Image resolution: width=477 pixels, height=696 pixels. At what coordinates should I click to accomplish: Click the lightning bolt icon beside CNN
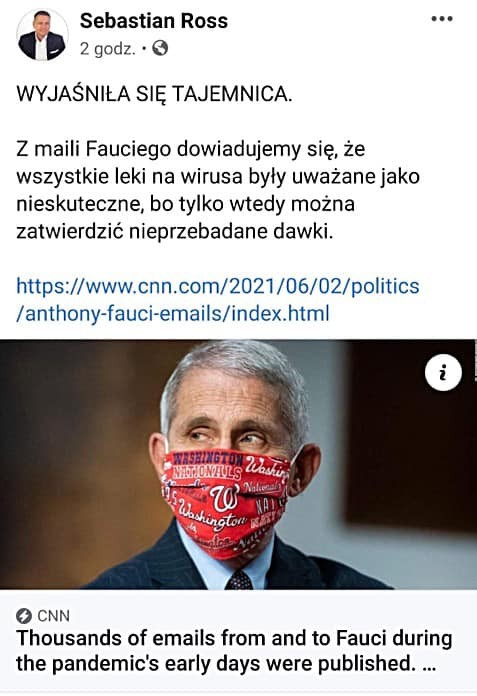[24, 616]
